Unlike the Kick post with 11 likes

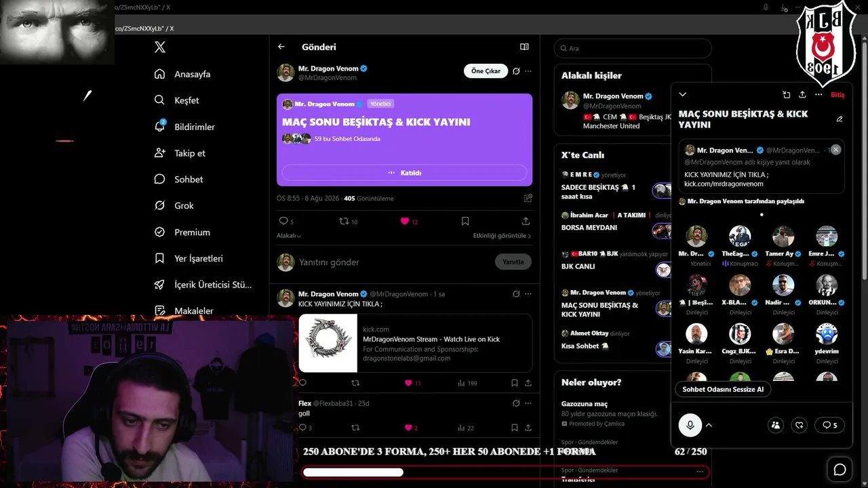point(412,383)
